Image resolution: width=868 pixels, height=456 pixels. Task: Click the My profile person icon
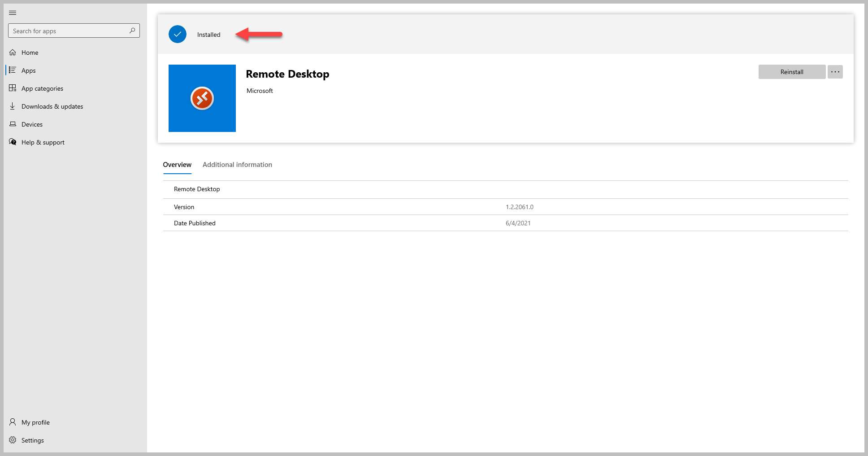[x=13, y=422]
